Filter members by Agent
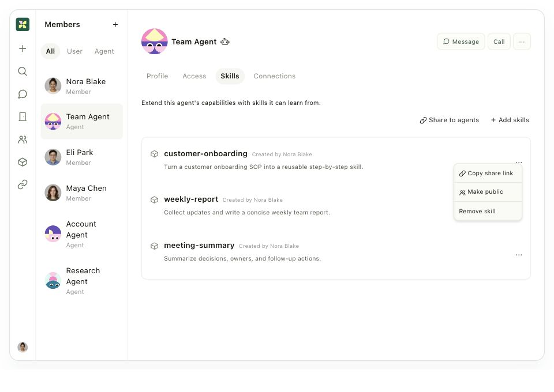 [104, 51]
